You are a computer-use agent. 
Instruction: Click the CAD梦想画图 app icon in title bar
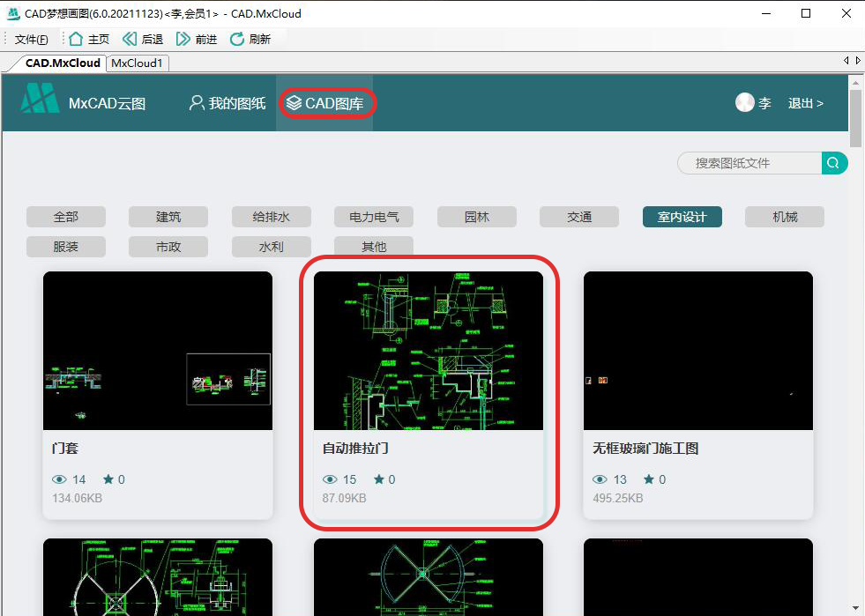click(x=13, y=13)
